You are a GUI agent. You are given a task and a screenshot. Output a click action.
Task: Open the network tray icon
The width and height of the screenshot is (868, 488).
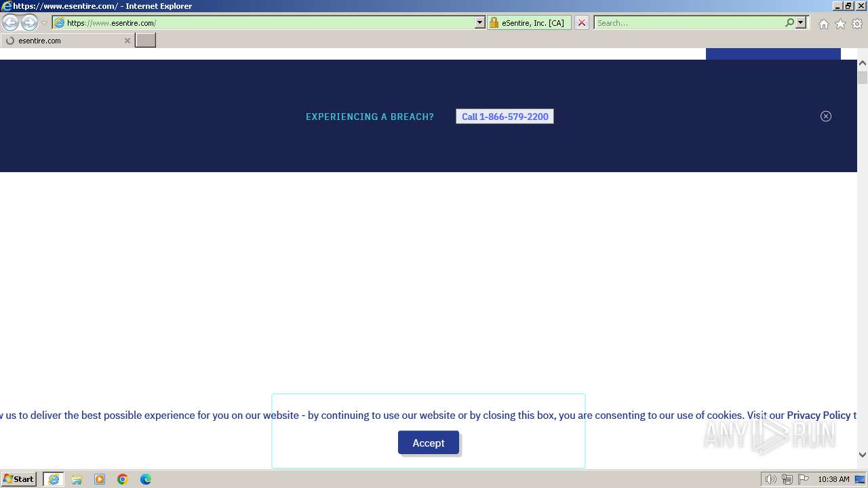(x=787, y=479)
